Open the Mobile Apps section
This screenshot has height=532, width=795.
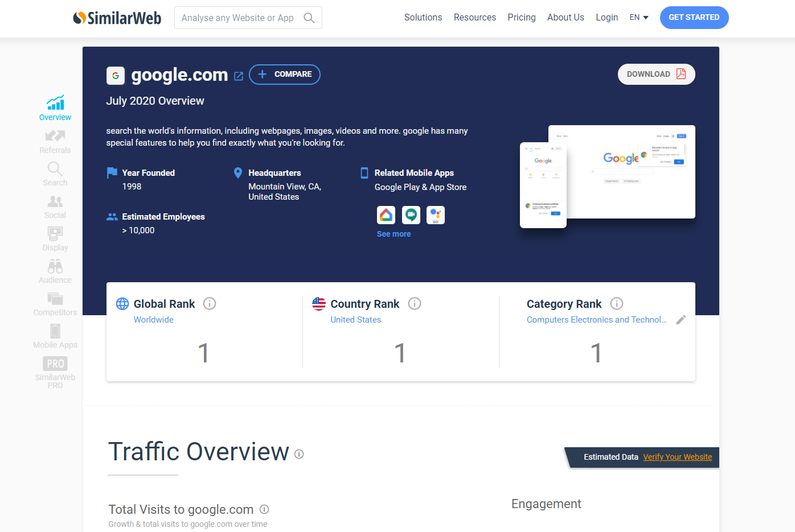(x=55, y=336)
